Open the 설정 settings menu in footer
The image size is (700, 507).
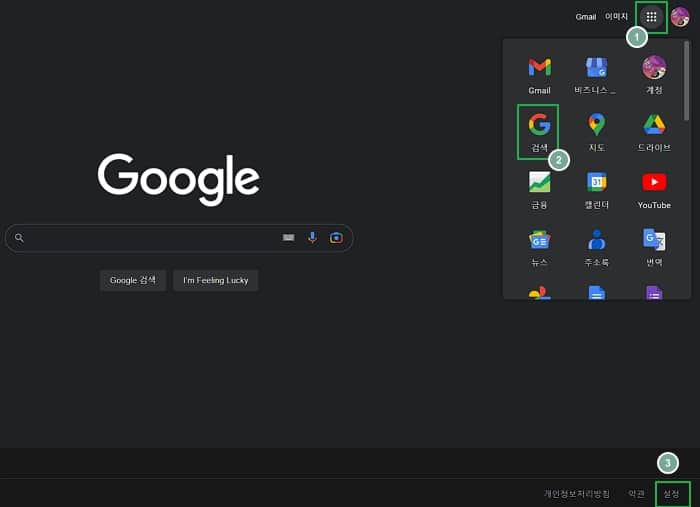click(671, 493)
